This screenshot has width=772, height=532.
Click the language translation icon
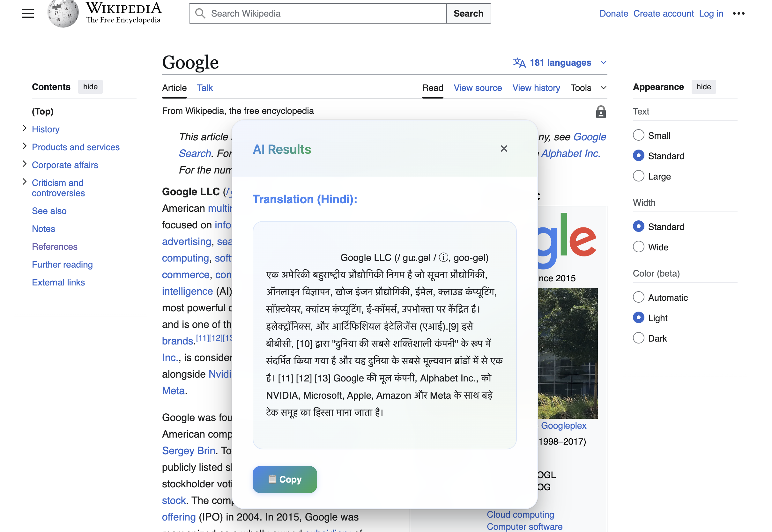(x=519, y=62)
